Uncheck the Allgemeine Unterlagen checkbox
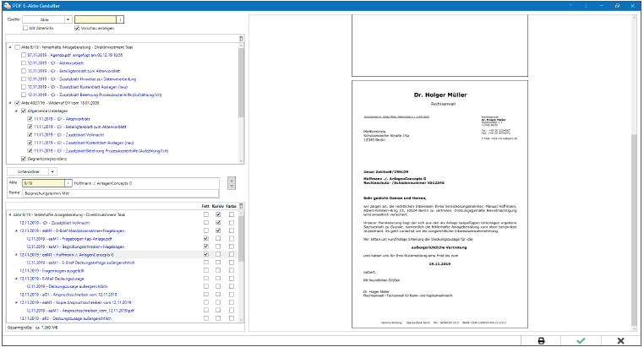This screenshot has width=644, height=347. (24, 111)
